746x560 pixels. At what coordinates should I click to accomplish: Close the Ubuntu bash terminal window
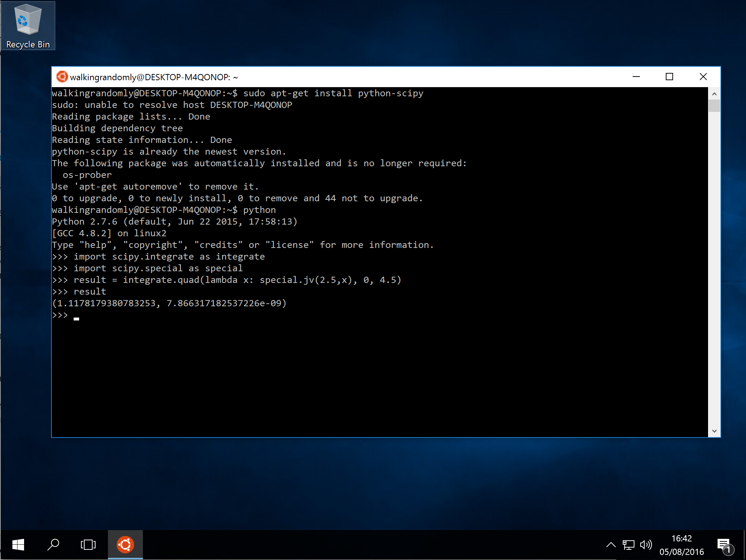click(703, 77)
